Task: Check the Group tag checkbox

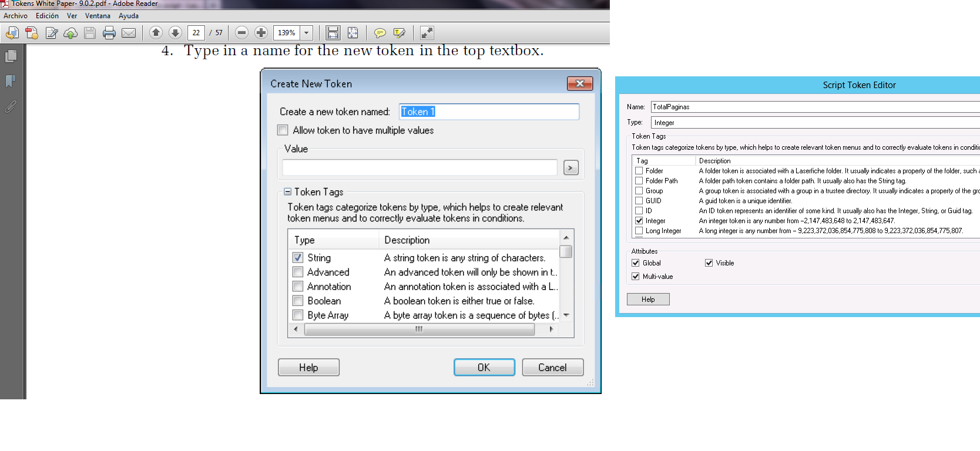Action: click(x=639, y=191)
